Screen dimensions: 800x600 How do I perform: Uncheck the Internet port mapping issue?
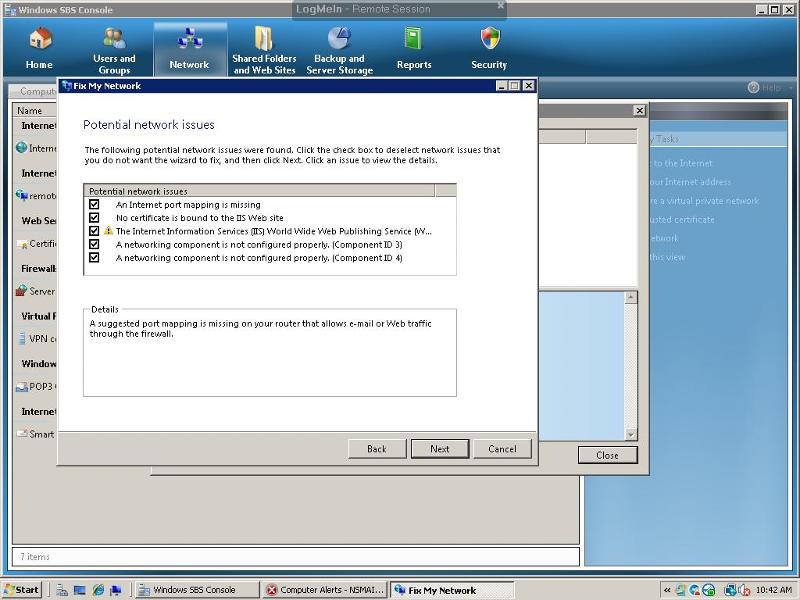(x=94, y=204)
